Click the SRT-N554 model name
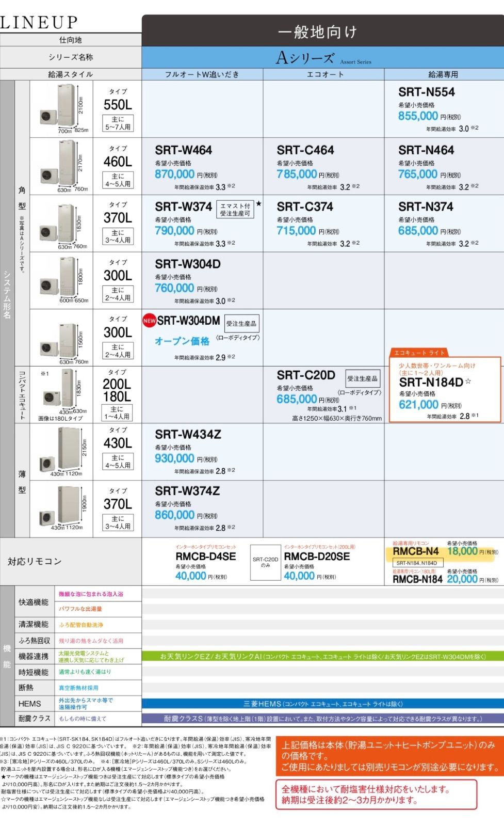504x826 pixels. [x=427, y=92]
